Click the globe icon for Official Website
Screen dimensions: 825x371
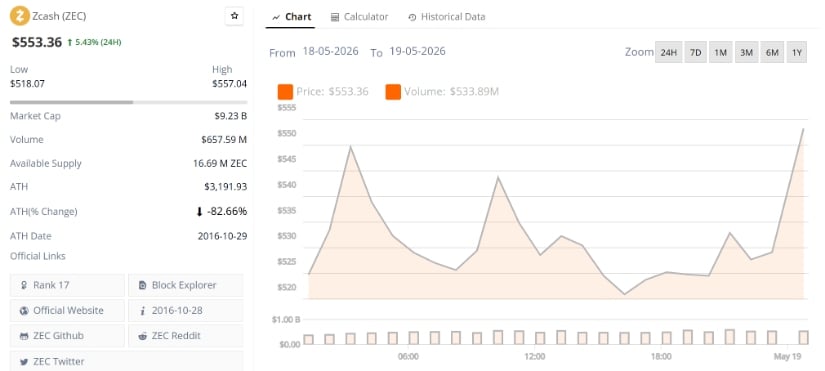tap(24, 310)
